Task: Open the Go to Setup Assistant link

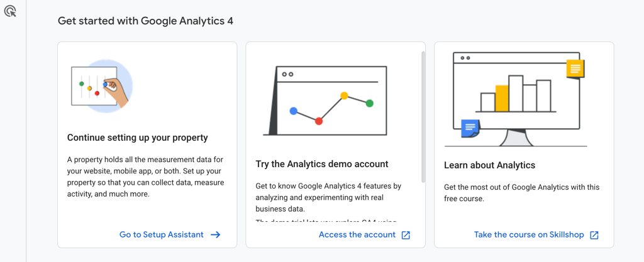Action: tap(162, 235)
